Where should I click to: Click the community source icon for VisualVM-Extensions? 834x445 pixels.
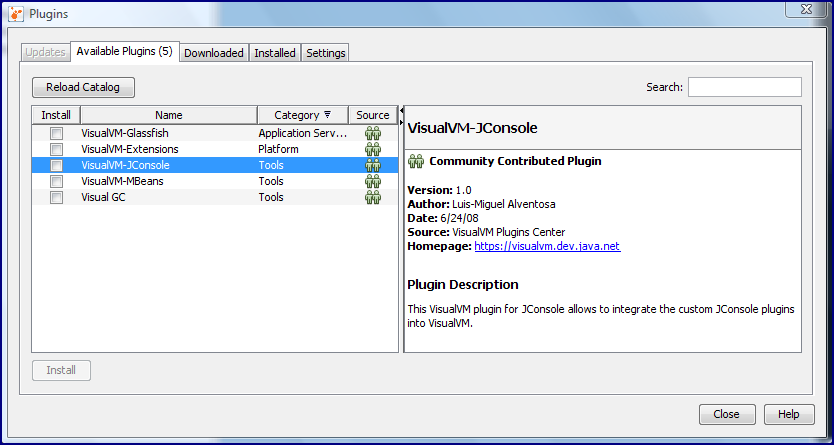[373, 149]
